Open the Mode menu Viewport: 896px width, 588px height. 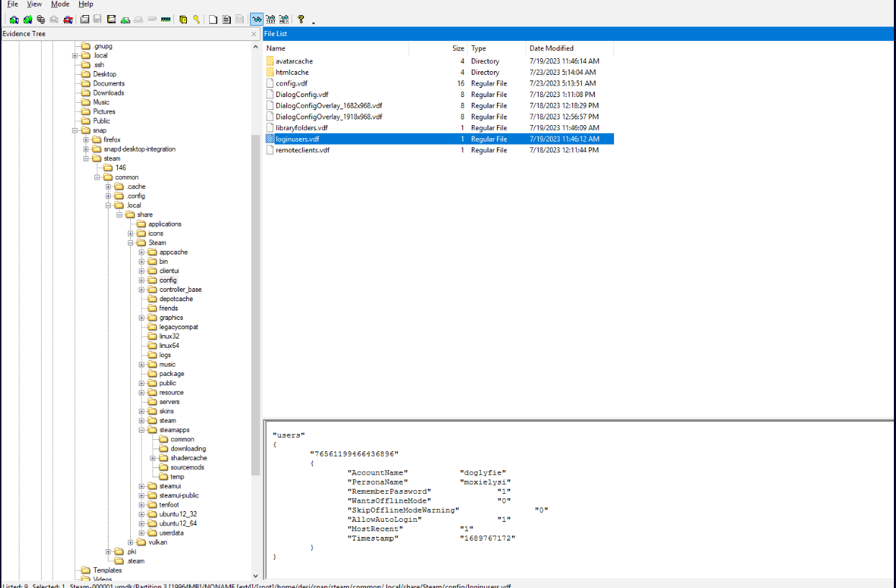click(x=60, y=4)
